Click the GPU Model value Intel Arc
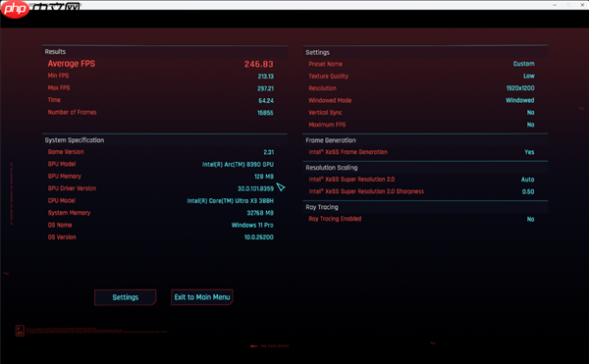 tap(238, 165)
